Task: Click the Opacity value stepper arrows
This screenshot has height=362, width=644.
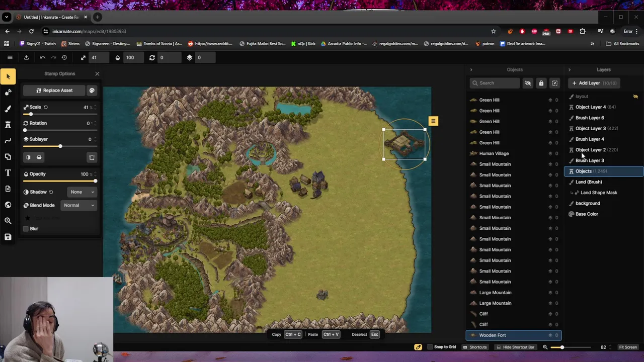Action: (x=95, y=174)
